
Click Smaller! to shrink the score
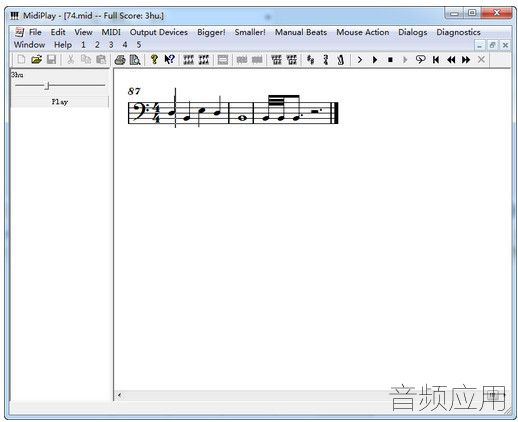click(250, 32)
